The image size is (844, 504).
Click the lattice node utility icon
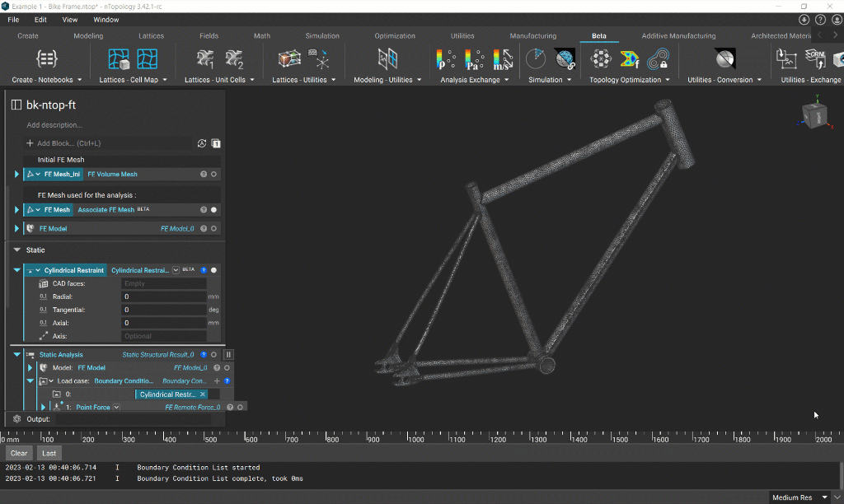(x=319, y=59)
